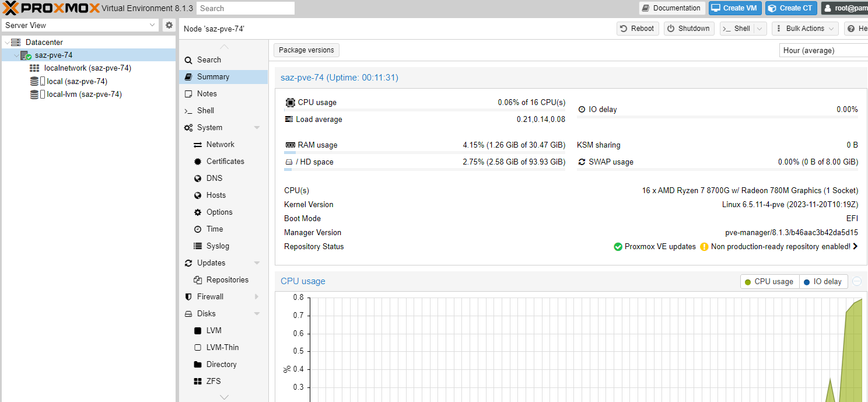Open the Directory item

coord(223,364)
